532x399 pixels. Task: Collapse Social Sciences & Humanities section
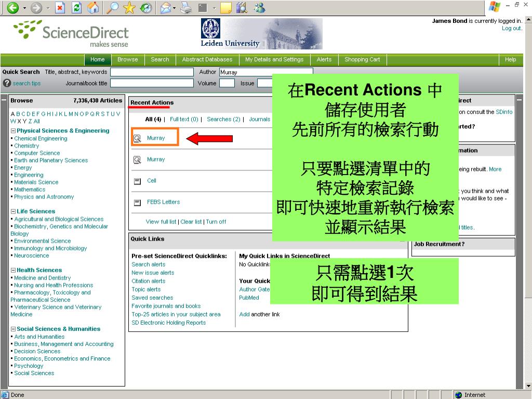[13, 329]
